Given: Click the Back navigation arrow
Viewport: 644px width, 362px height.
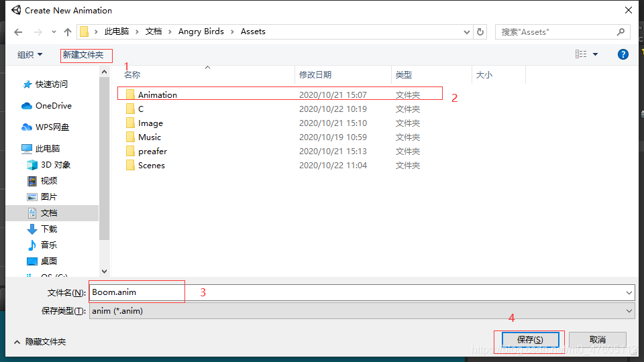Looking at the screenshot, I should [x=18, y=32].
